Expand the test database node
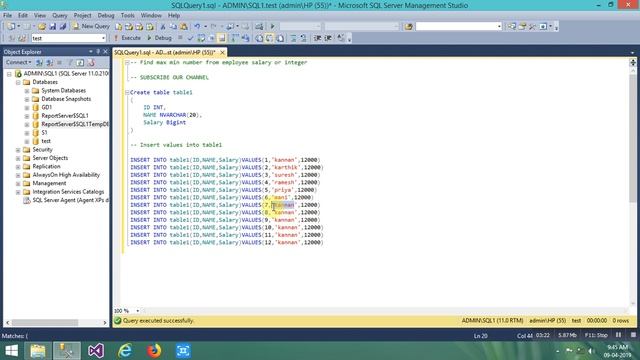640x360 pixels. [x=27, y=141]
